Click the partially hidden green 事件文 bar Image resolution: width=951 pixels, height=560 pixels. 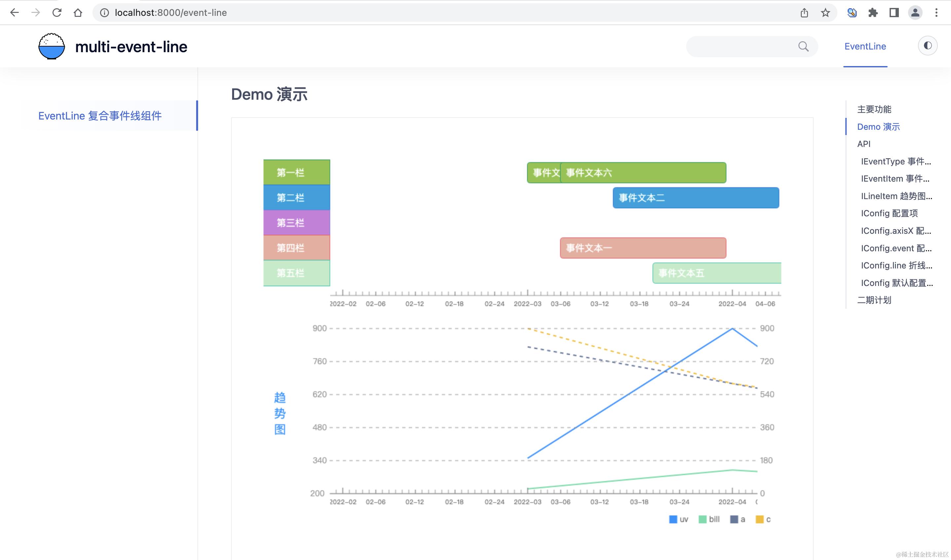point(544,172)
